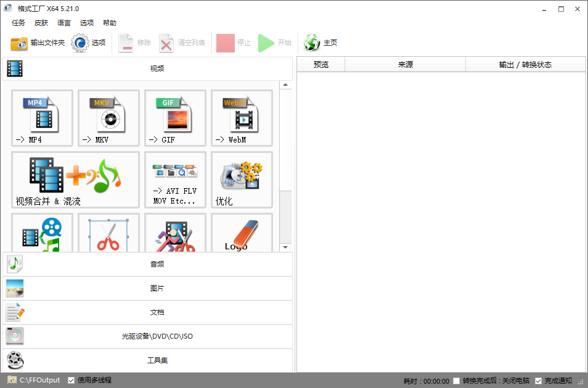Open the video merge and mux tool

click(75, 180)
